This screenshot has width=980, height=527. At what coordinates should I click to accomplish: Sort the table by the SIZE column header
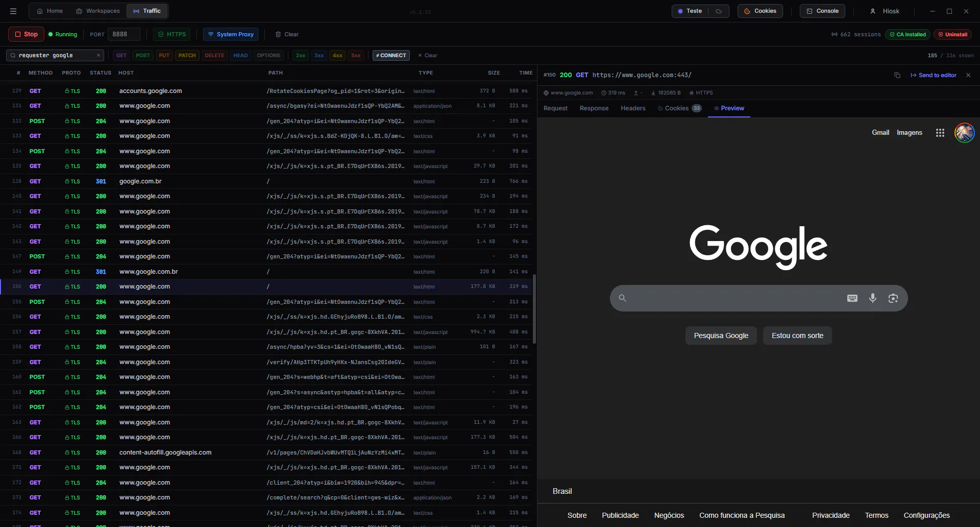(494, 73)
